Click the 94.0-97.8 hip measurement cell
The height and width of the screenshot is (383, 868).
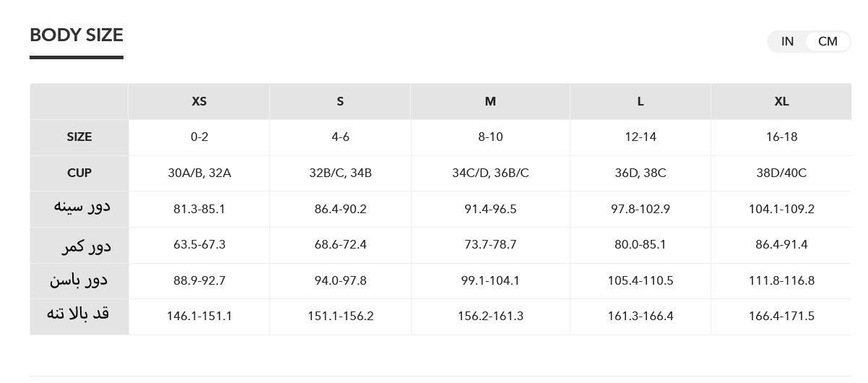pos(340,281)
